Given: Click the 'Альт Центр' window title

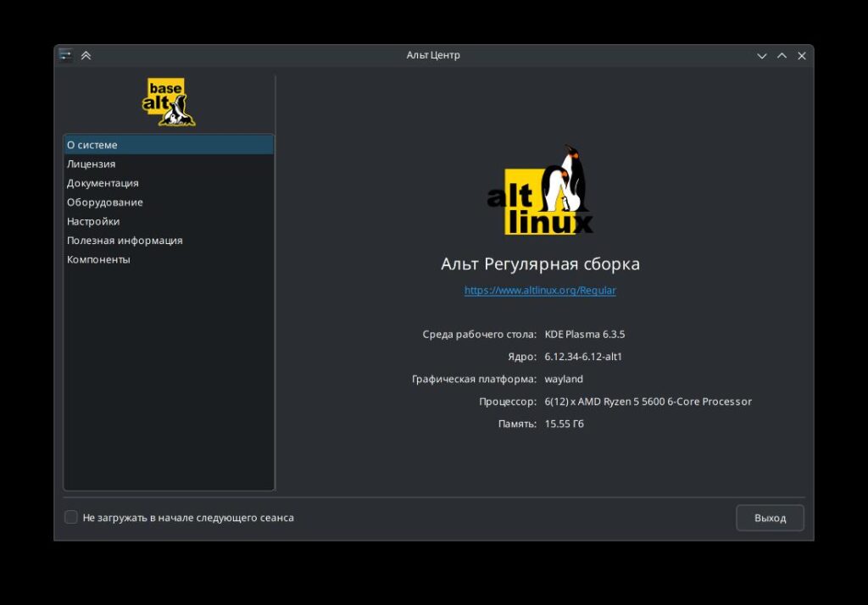Looking at the screenshot, I should click(x=433, y=55).
